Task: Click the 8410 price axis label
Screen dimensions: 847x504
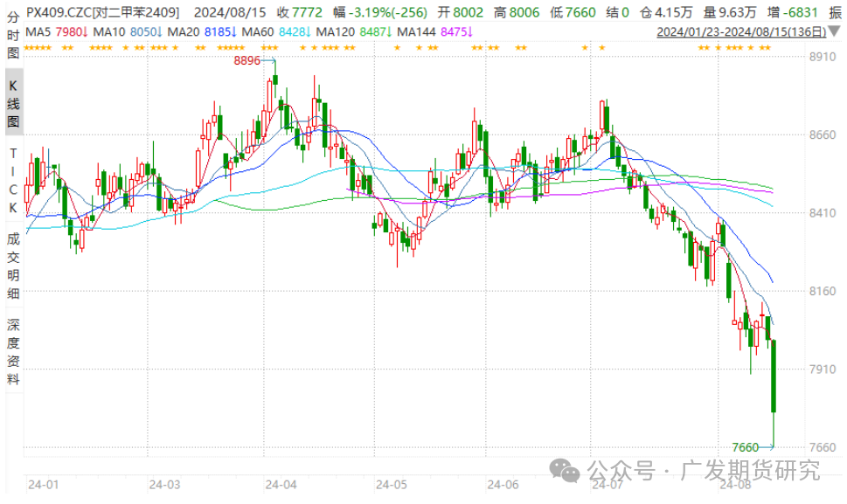Action: point(823,213)
